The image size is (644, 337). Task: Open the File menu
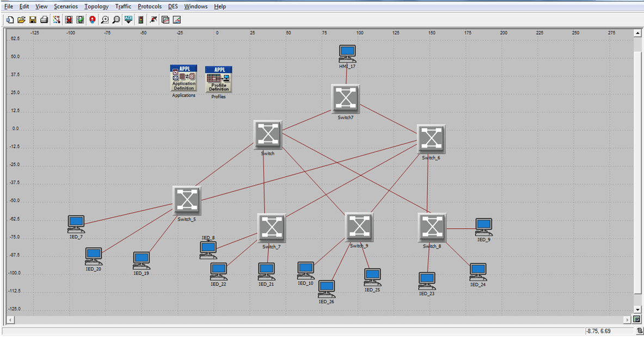[x=9, y=6]
